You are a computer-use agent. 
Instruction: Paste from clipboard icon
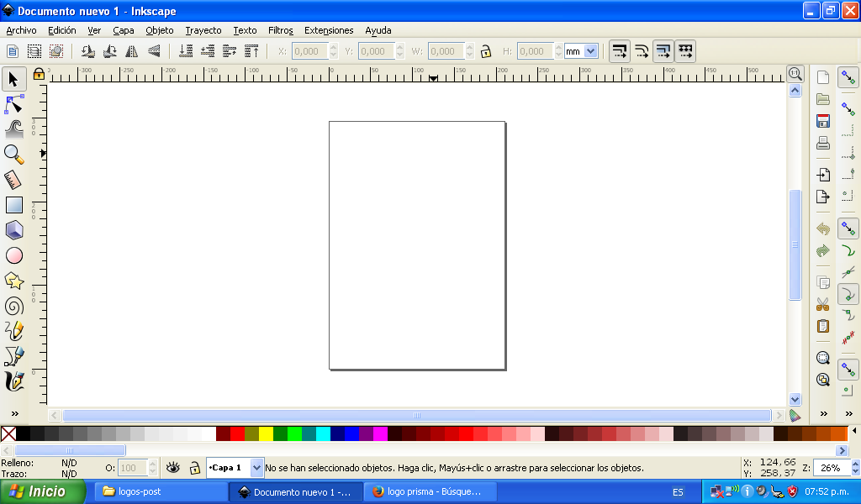click(x=822, y=326)
